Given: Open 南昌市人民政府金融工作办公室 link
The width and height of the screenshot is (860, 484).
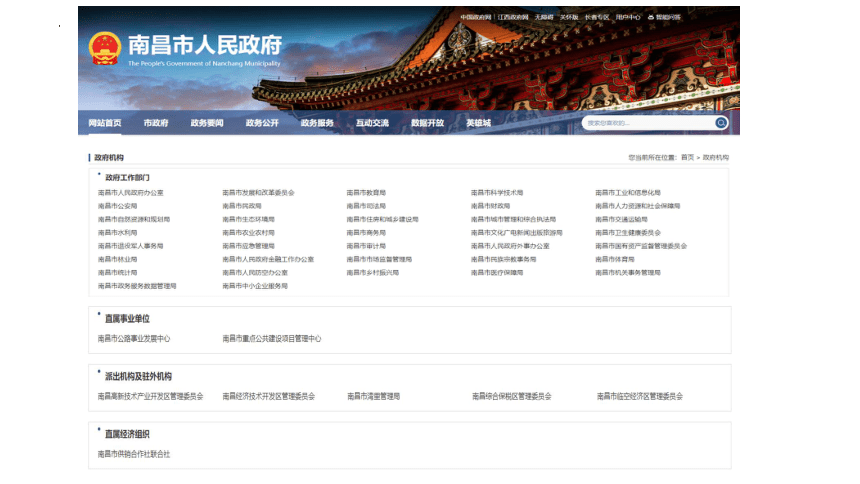Looking at the screenshot, I should click(268, 259).
